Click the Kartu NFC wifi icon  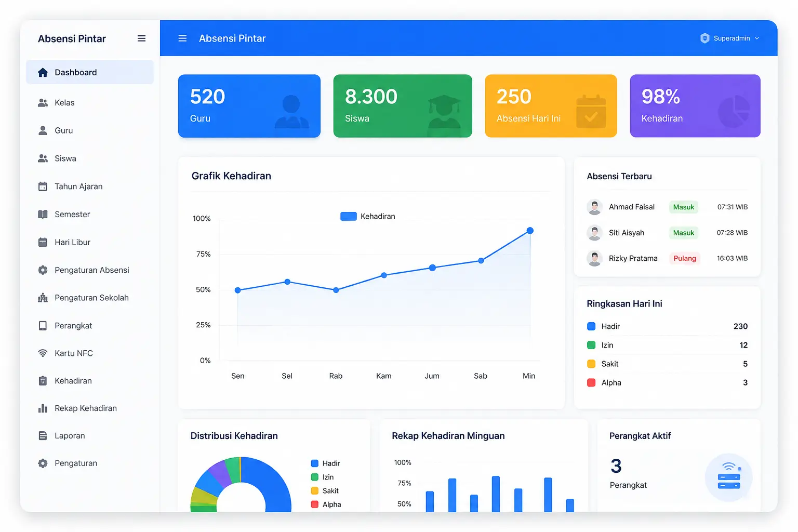[x=43, y=353]
